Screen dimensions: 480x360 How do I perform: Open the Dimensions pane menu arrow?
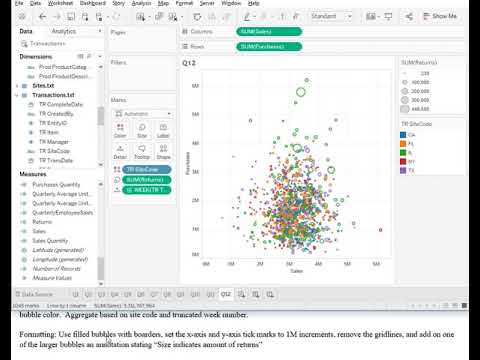100,56
